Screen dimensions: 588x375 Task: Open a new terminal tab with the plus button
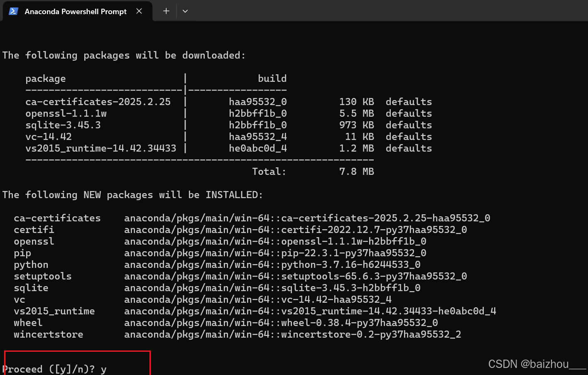point(165,11)
